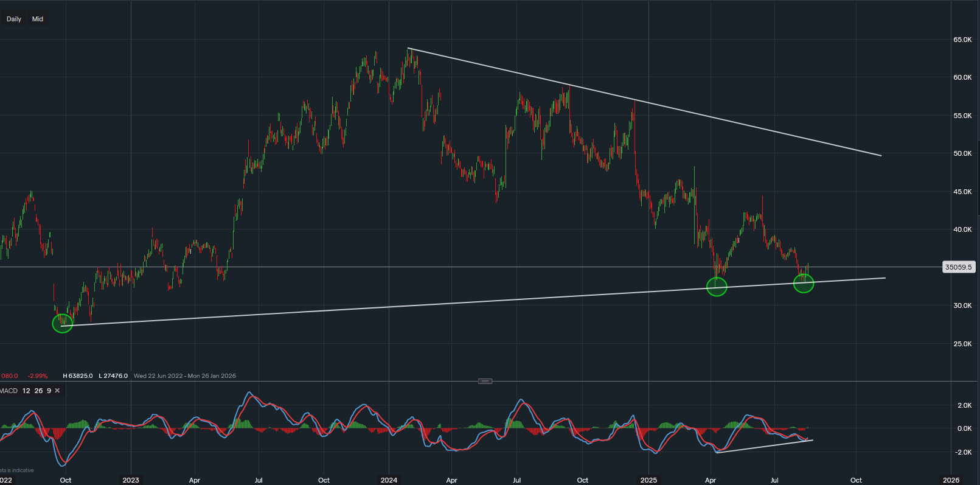This screenshot has width=980, height=485.
Task: Open the Daily timeframe dropdown
Action: 14,19
